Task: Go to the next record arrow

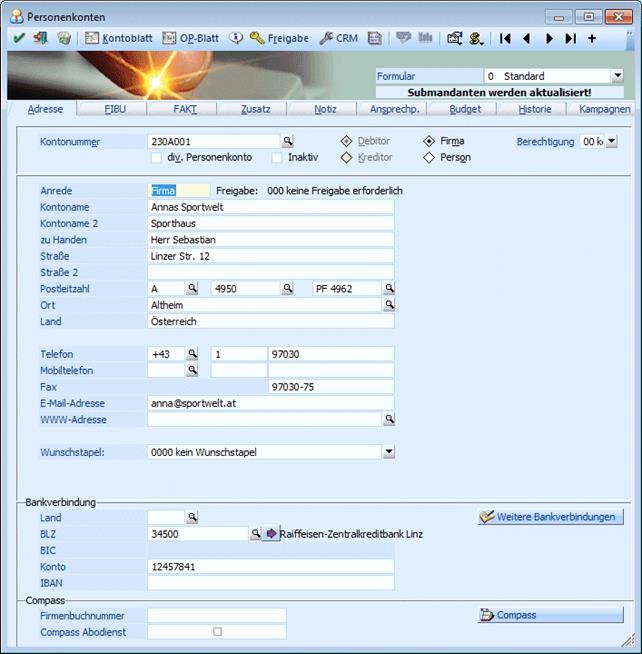Action: pyautogui.click(x=549, y=38)
